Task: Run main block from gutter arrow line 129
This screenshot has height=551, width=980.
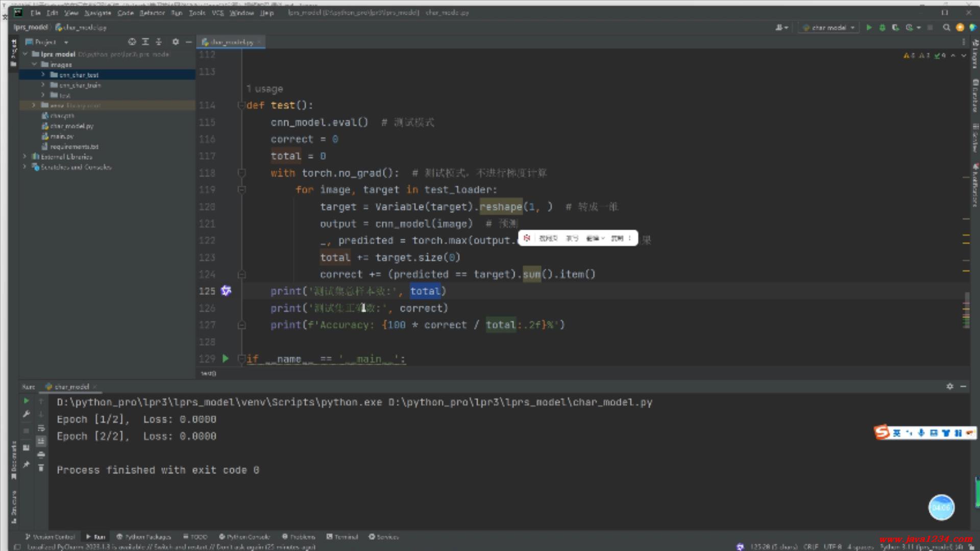Action: [x=226, y=359]
